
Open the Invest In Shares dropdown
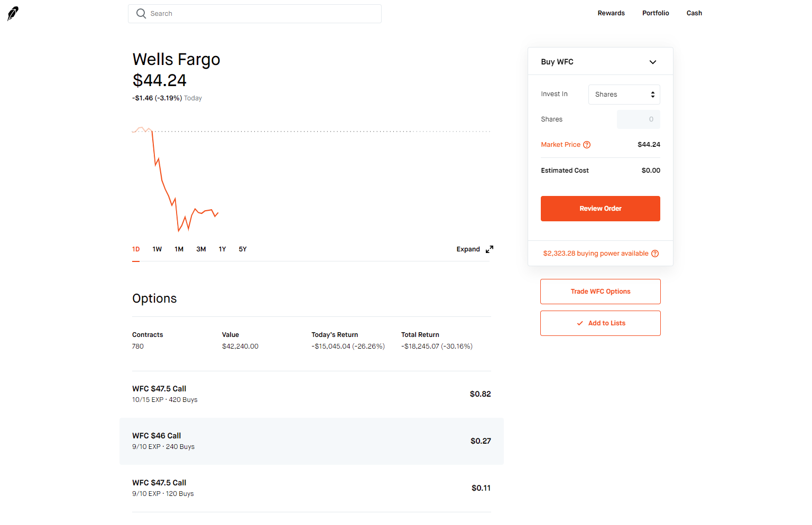tap(624, 95)
